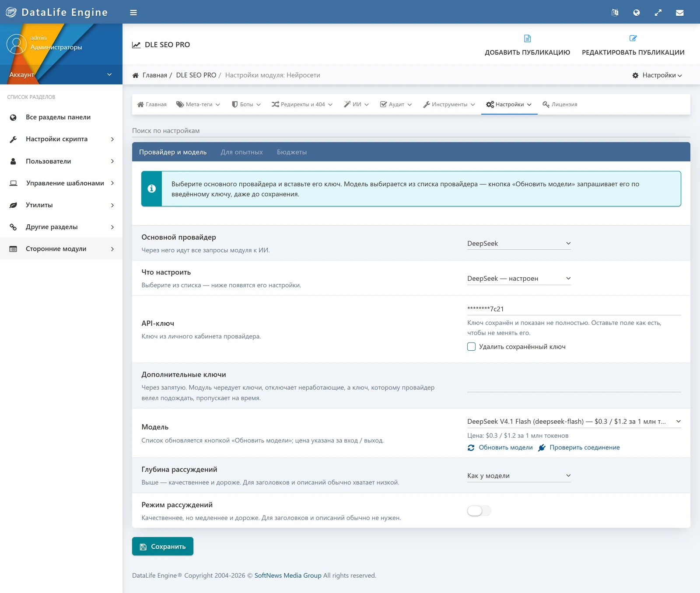This screenshot has width=700, height=593.
Task: Click the DLE SEO PRO chart icon
Action: click(x=136, y=45)
